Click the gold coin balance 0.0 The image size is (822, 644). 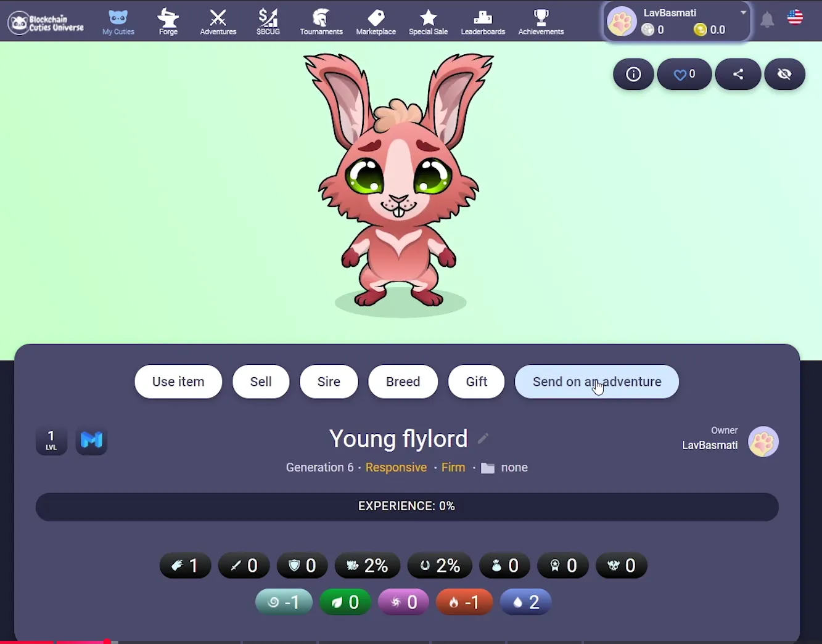[x=710, y=30]
